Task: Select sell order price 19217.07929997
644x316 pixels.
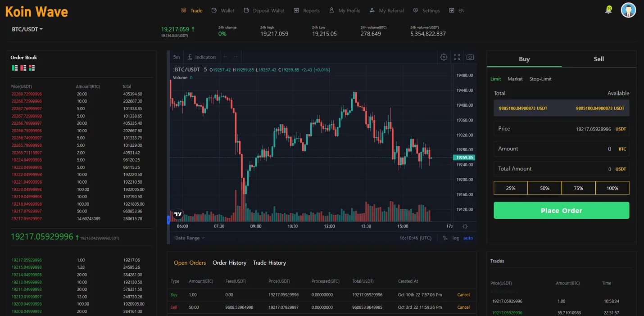Action: point(27,211)
